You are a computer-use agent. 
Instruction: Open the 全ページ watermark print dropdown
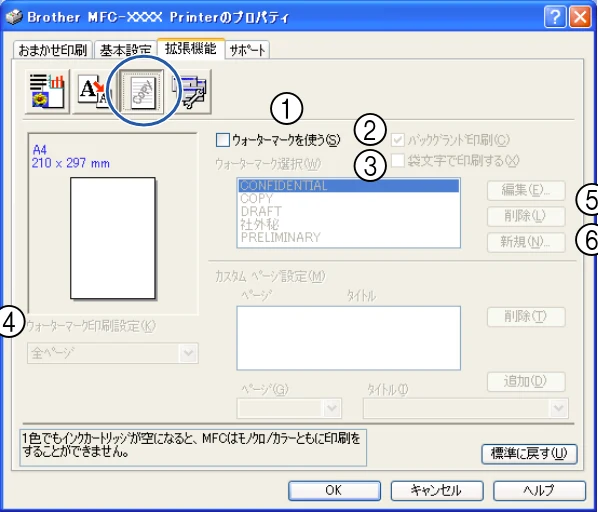113,353
